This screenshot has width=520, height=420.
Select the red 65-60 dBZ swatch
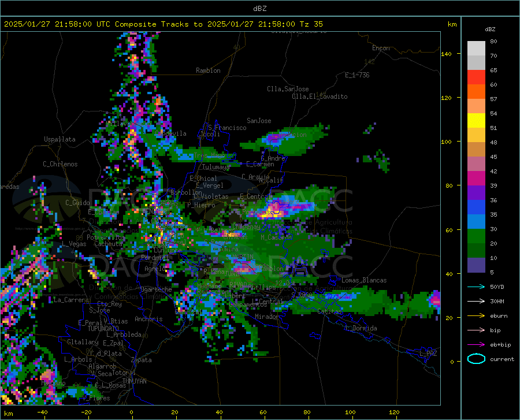coord(476,77)
